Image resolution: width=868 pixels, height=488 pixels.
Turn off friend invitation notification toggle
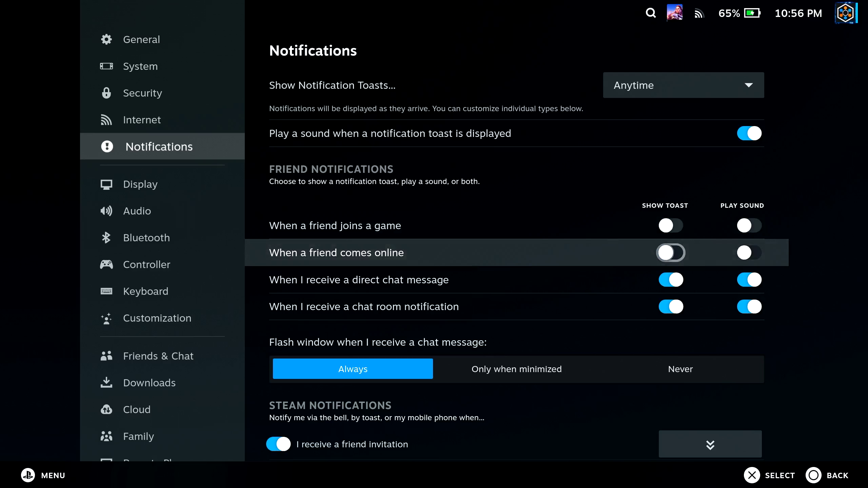278,444
